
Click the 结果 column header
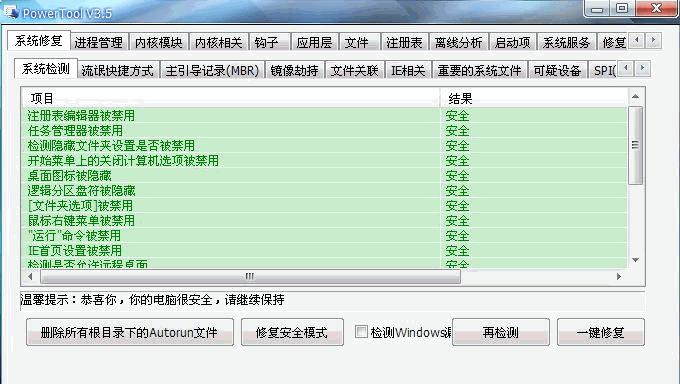point(534,98)
